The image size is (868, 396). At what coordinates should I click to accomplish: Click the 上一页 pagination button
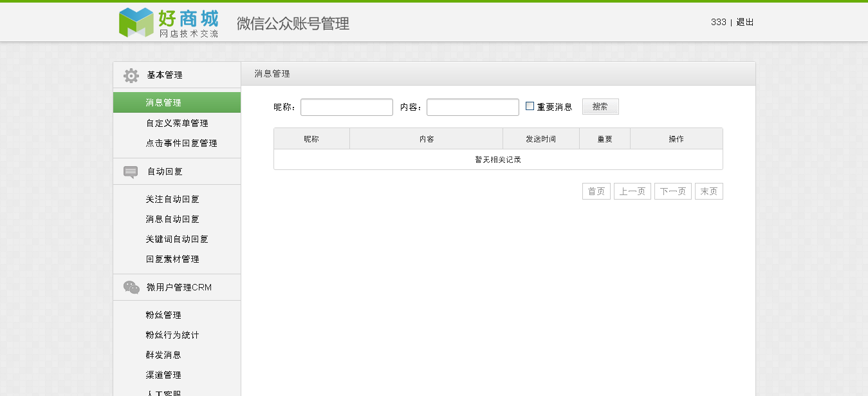click(x=633, y=191)
